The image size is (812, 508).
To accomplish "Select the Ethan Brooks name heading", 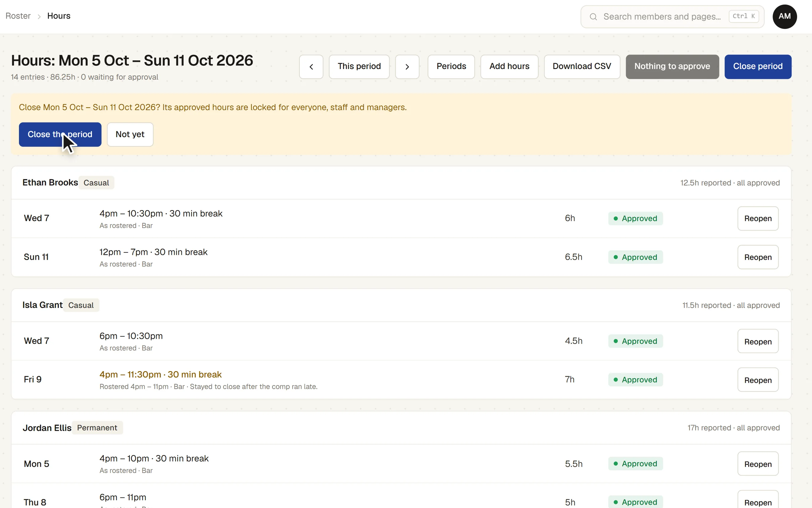I will tap(50, 183).
